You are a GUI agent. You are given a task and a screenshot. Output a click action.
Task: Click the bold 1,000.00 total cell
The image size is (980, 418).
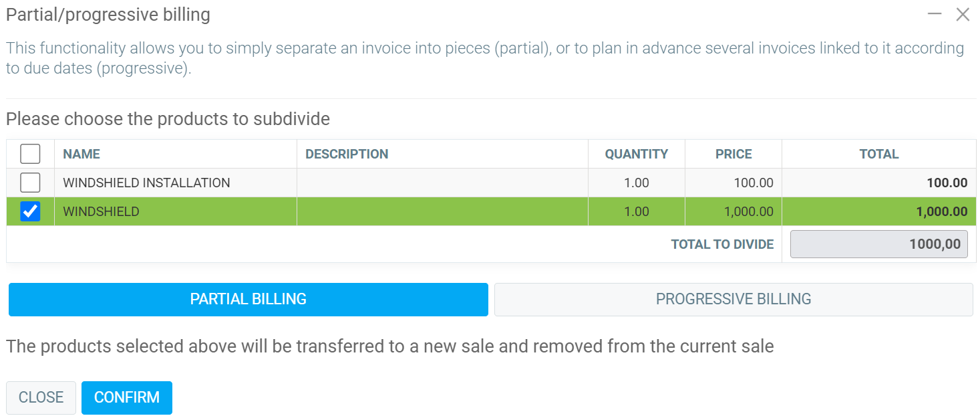(x=941, y=211)
